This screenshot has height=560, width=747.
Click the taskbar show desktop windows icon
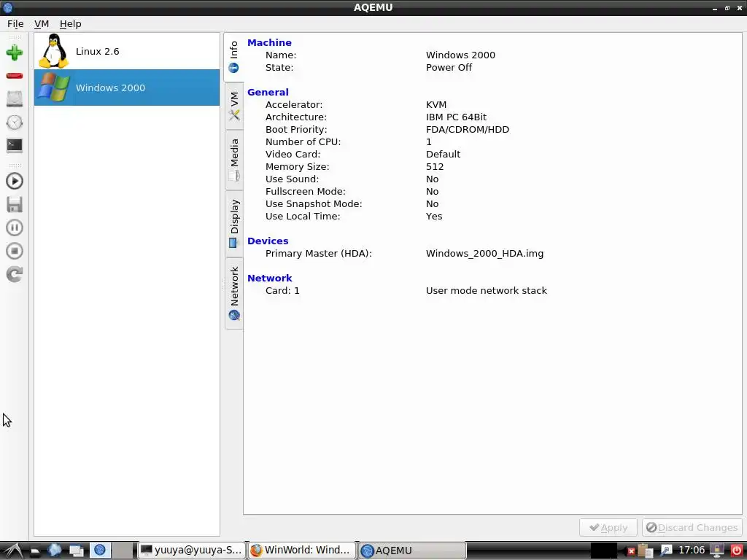[76, 551]
